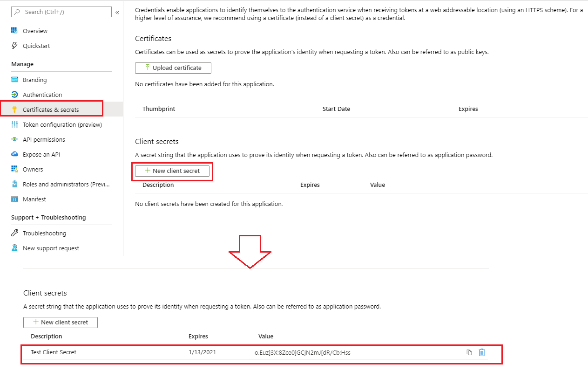The width and height of the screenshot is (588, 371).
Task: Click the Branding icon in Manage section
Action: click(14, 80)
